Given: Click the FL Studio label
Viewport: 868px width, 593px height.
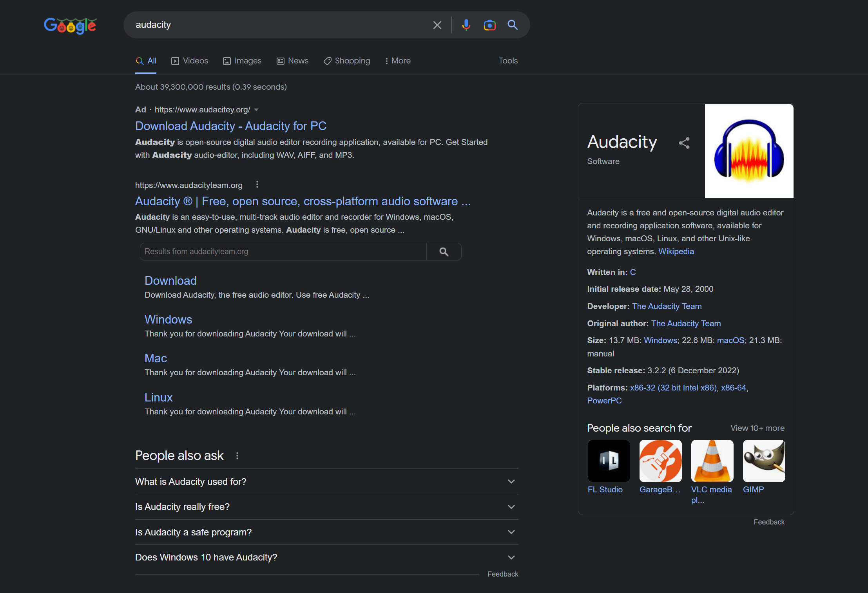Looking at the screenshot, I should 605,490.
